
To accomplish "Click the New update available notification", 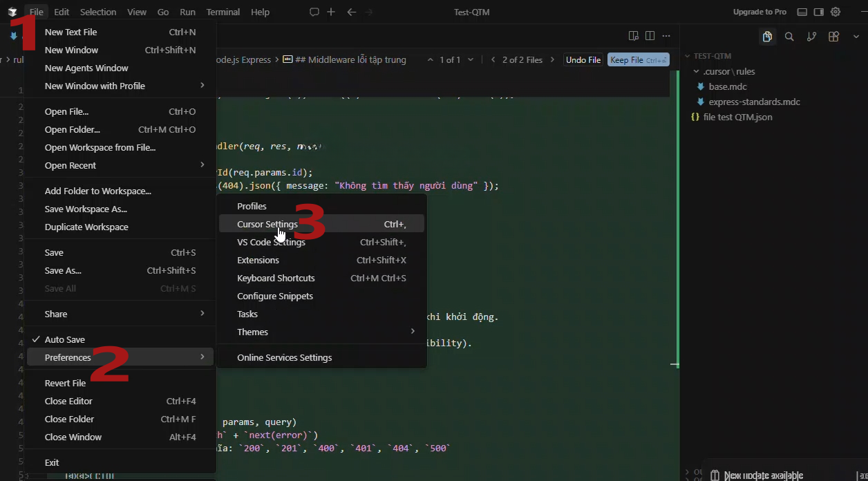I will 763,475.
